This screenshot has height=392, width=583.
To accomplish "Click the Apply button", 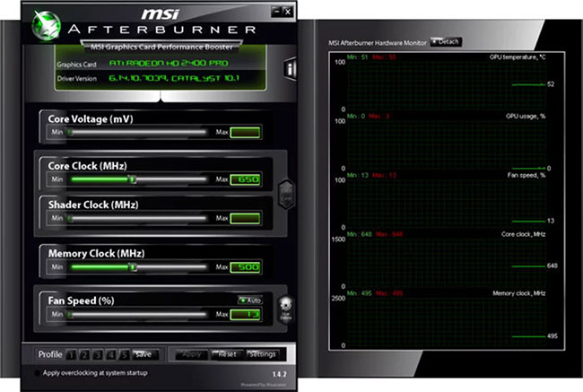I will [191, 354].
